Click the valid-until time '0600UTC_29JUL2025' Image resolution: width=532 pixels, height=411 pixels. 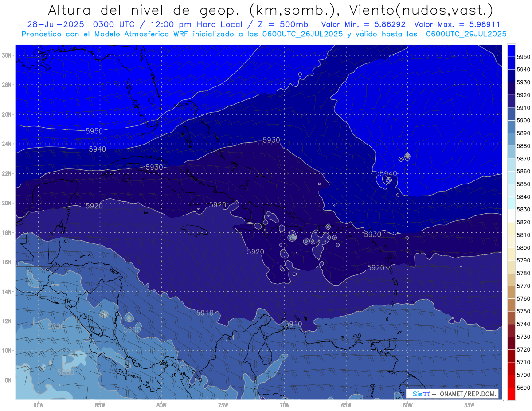click(466, 34)
